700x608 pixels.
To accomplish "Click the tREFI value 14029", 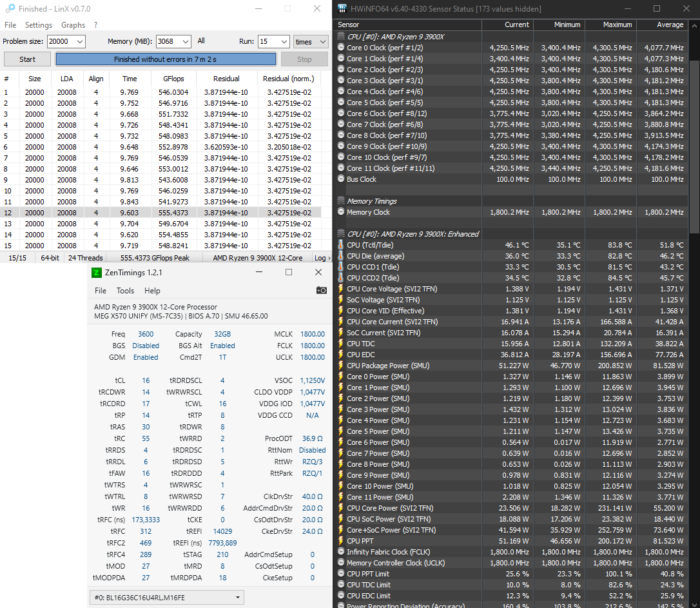I will 222,531.
